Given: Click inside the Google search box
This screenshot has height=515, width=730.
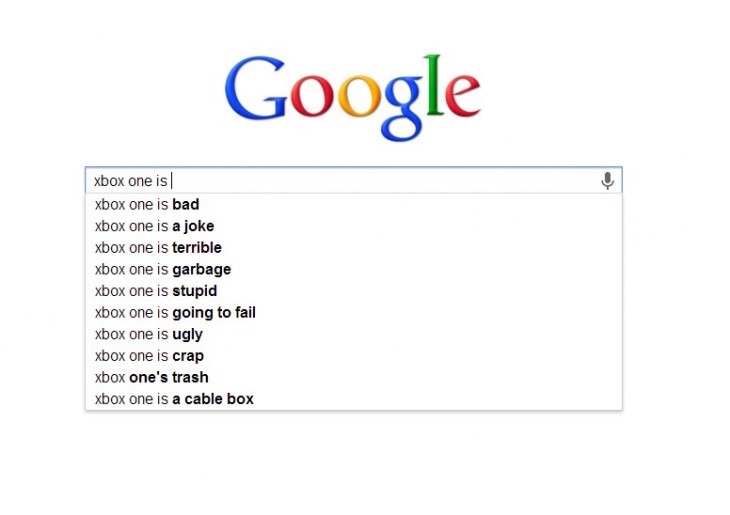Looking at the screenshot, I should tap(380, 181).
